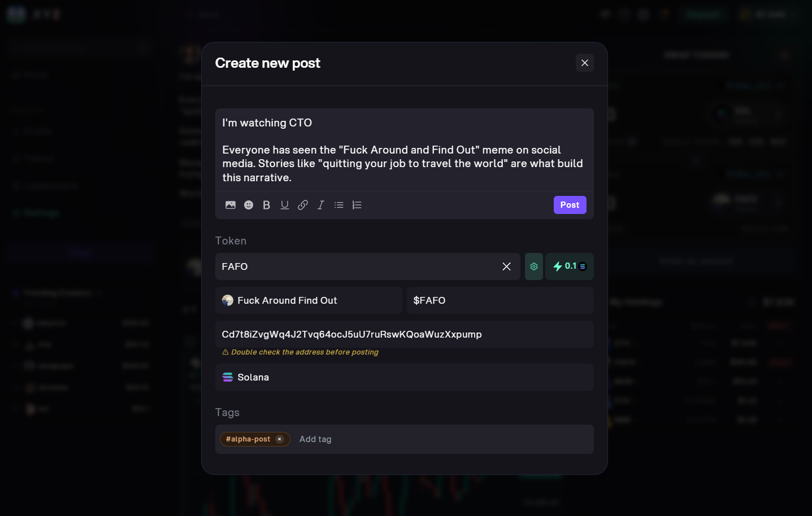Publish with the Post button
The image size is (812, 516).
[570, 205]
